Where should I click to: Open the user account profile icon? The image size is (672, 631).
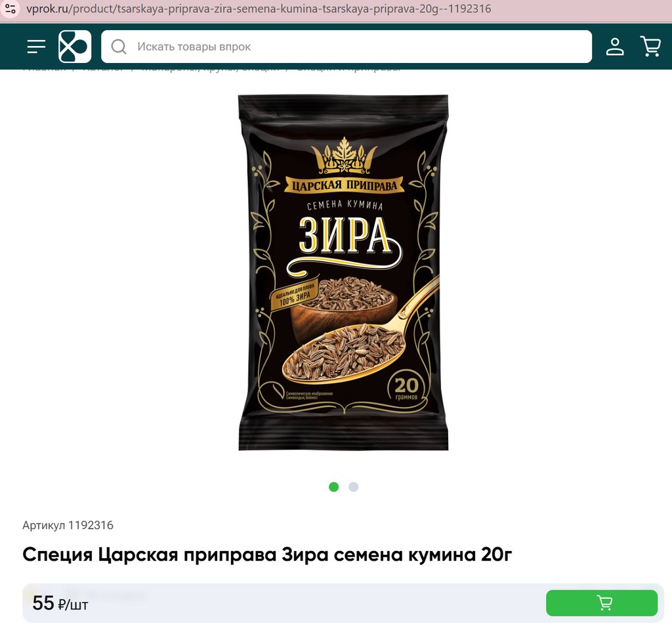tap(614, 47)
